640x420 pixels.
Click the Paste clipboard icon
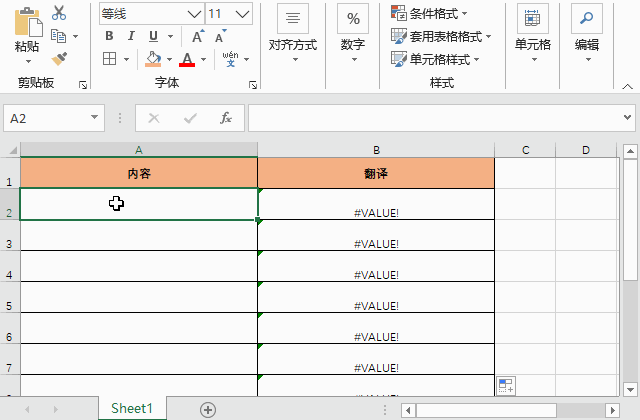(x=28, y=21)
